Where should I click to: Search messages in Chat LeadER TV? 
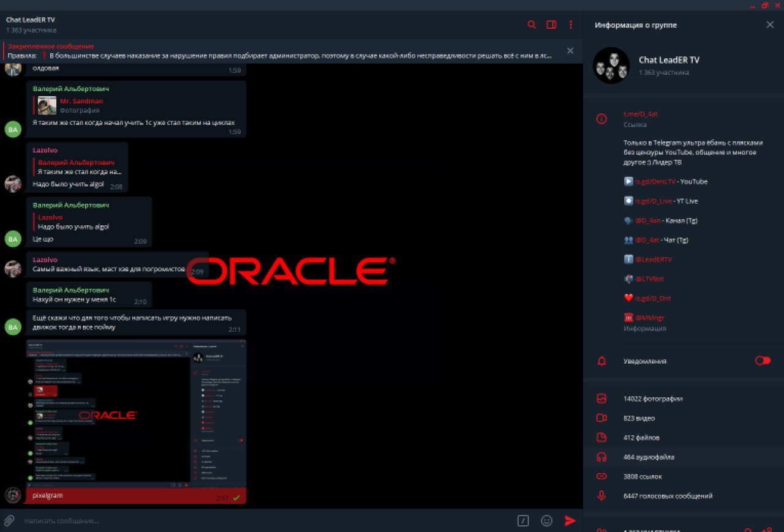click(532, 24)
